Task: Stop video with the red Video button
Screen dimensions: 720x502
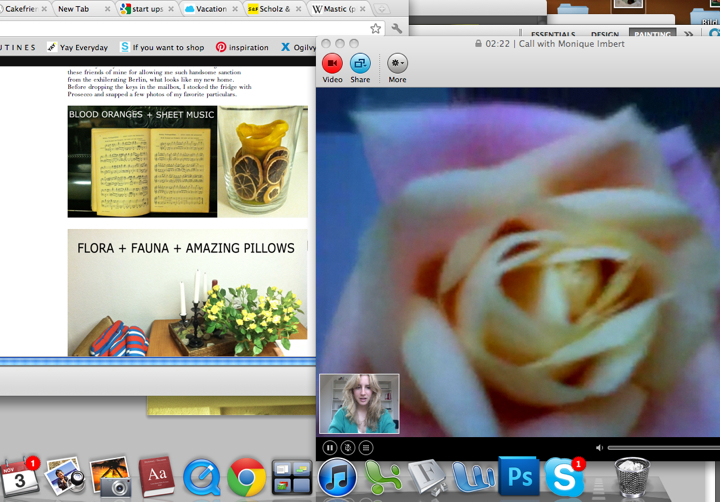Action: click(x=332, y=63)
